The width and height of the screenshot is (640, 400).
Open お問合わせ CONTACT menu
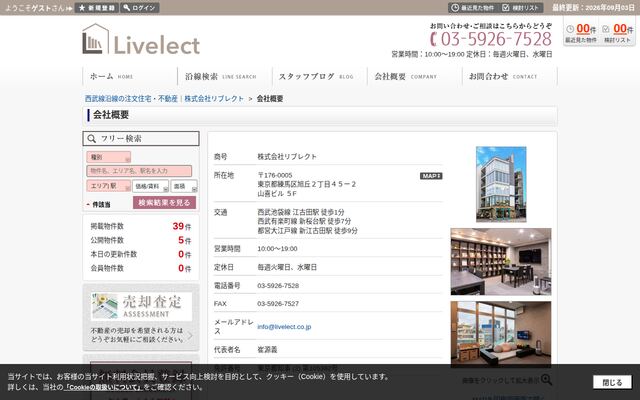[510, 76]
